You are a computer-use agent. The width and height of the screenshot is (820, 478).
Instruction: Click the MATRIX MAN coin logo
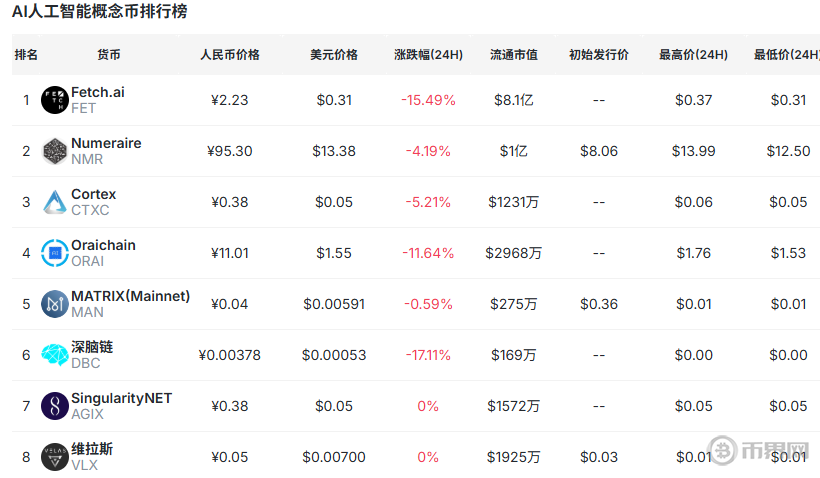click(55, 304)
